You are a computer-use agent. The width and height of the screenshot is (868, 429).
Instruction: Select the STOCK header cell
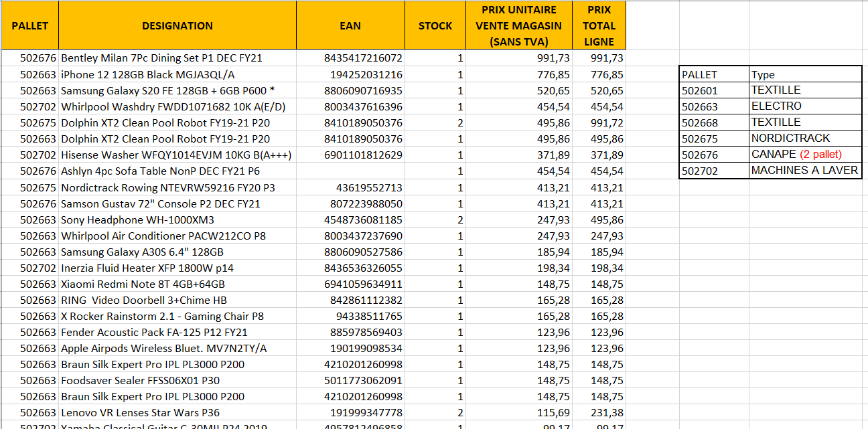(x=435, y=25)
